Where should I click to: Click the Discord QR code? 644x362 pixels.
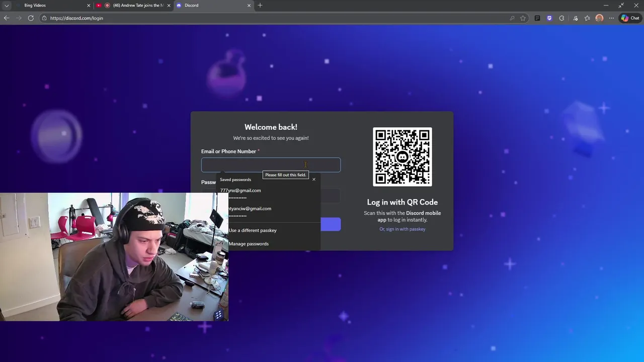click(x=403, y=157)
